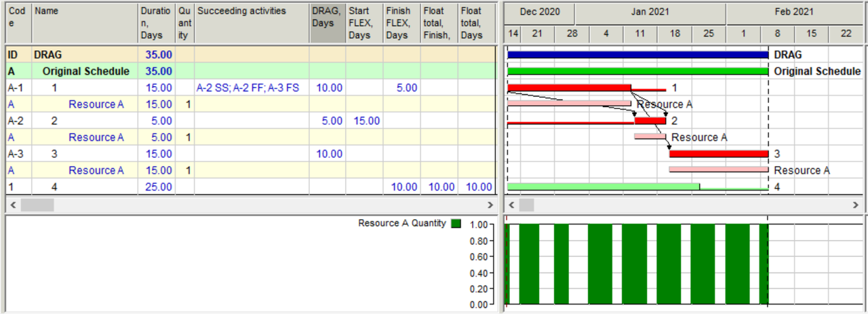Click the Finish FLEX, Days header

tap(401, 22)
